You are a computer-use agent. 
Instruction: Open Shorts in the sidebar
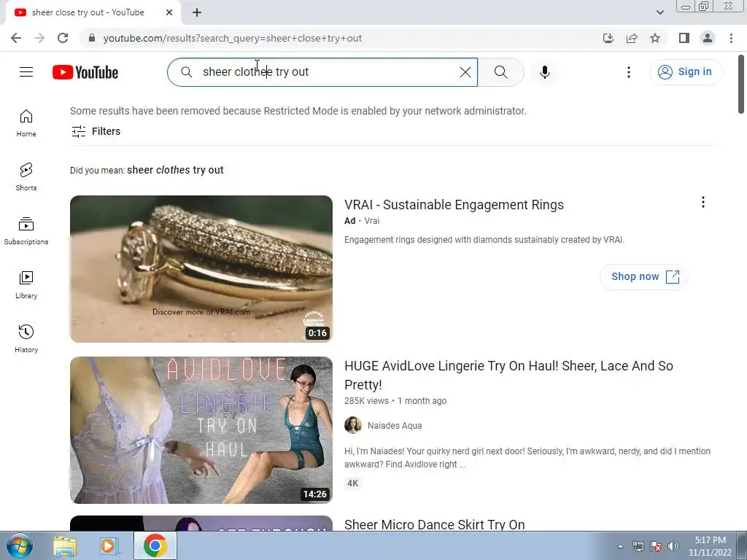(x=26, y=176)
